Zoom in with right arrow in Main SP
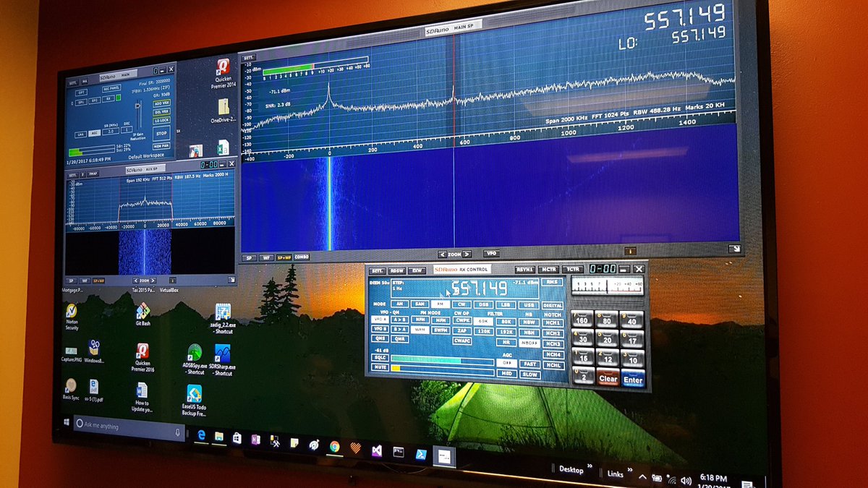Viewport: 868px width, 488px height. pos(468,254)
